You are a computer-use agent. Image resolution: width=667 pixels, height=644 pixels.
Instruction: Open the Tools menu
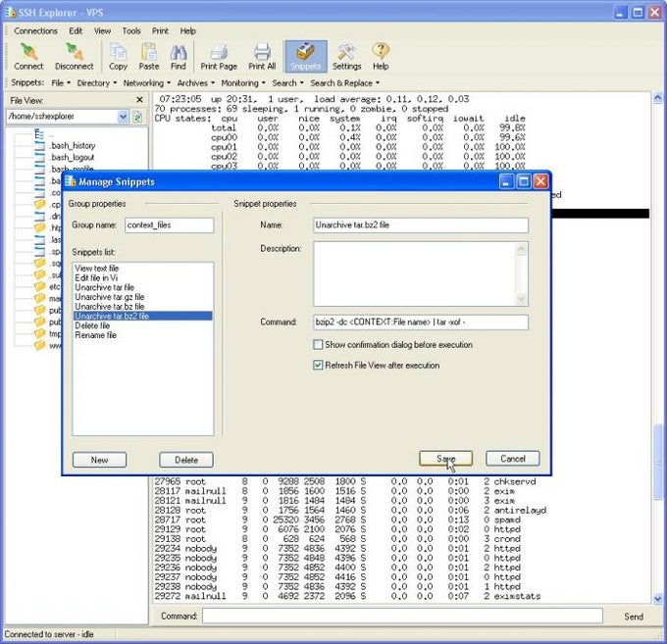click(x=131, y=31)
